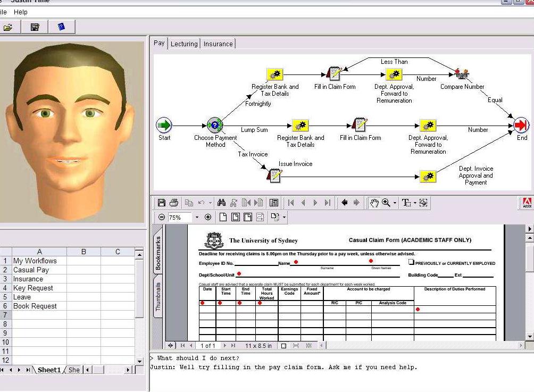Click the blue book toolbar icon

pos(61,27)
